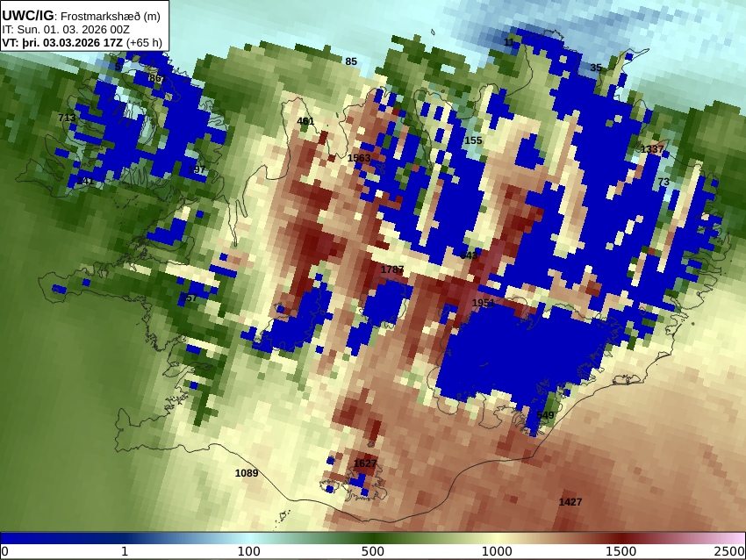Click the 1500 label on the color scale

[620, 552]
